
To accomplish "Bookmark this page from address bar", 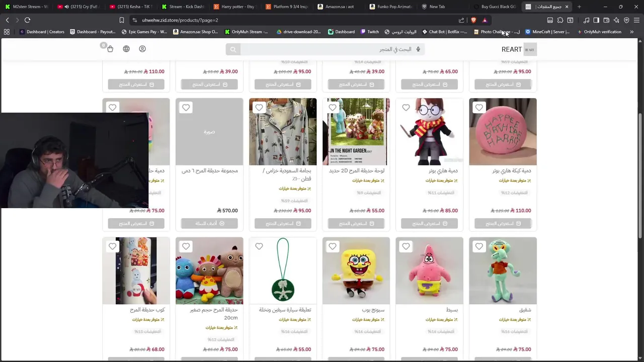I will point(121,20).
